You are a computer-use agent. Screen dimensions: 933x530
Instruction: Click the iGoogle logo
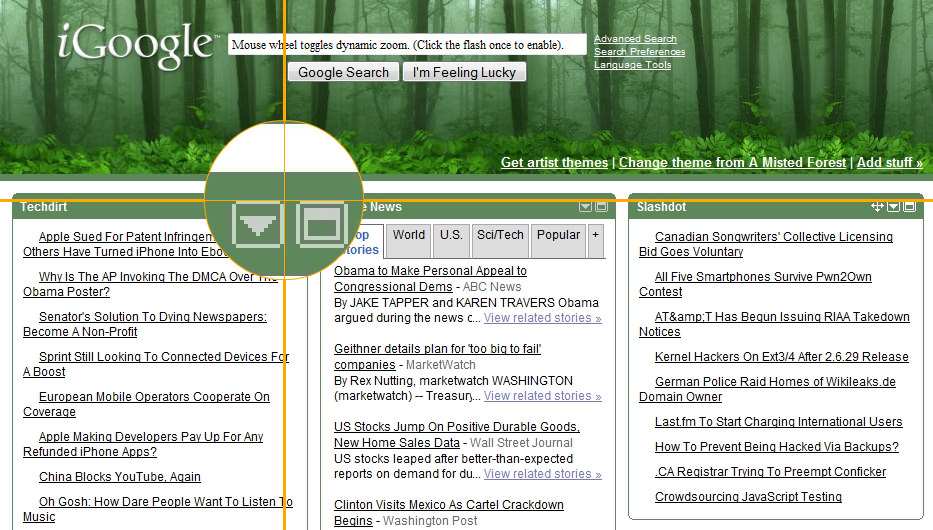point(136,45)
